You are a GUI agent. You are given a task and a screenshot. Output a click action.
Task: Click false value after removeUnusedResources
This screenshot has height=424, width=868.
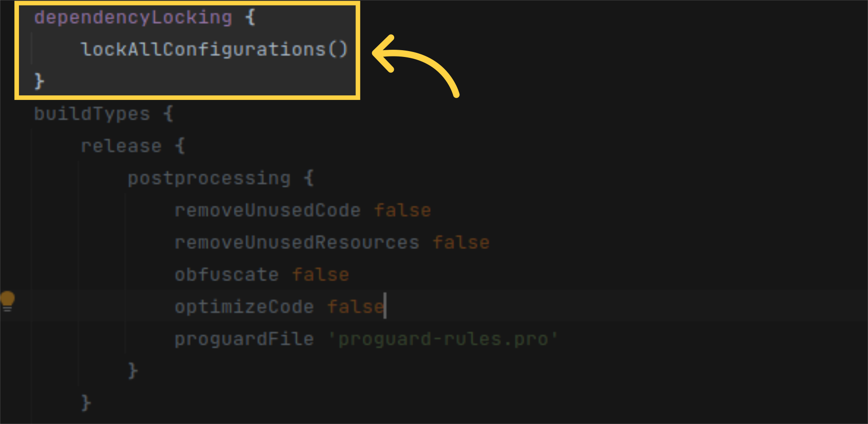(x=461, y=243)
